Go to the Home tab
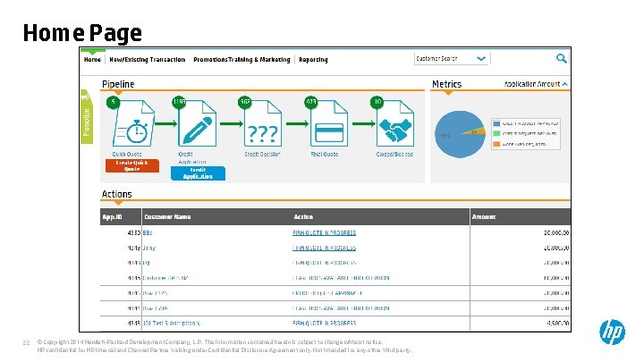Screen dimensions: 644x362 pyautogui.click(x=92, y=60)
